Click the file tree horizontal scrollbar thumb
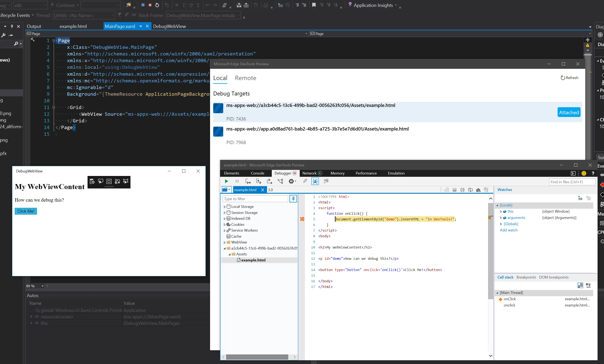Image resolution: width=604 pixels, height=364 pixels. 257,357
